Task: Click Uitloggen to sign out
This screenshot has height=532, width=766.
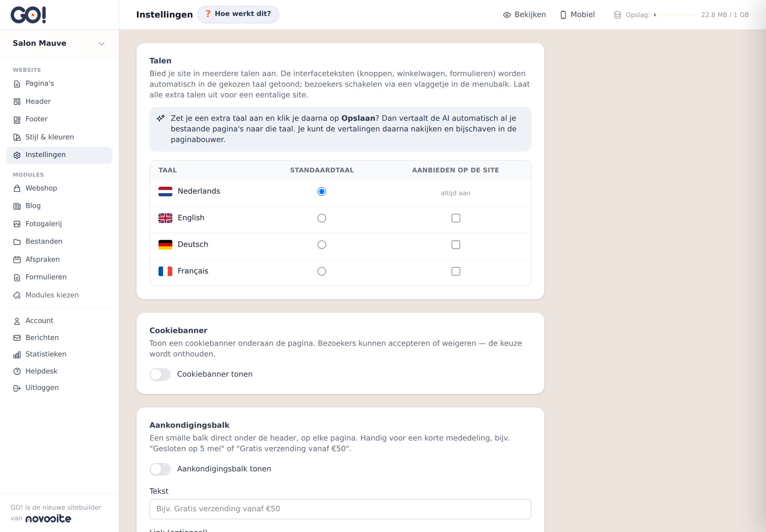Action: (x=59, y=388)
